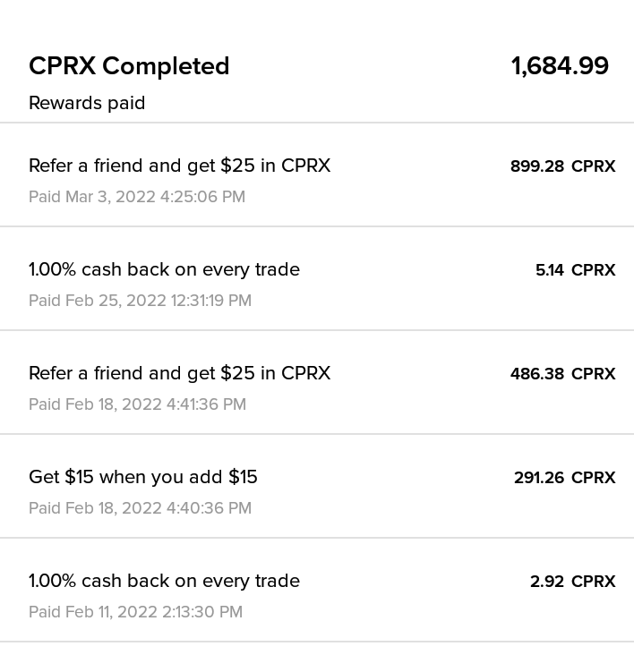Viewport: 634px width, 672px height.
Task: Click Paid Feb 11, 2022 2:13:30 PM timestamp
Action: point(135,611)
